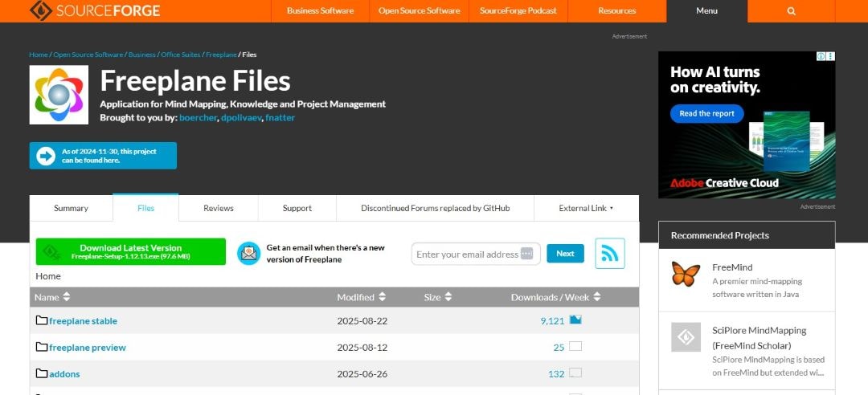Click the folder icon for addons
Image resolution: width=868 pixels, height=395 pixels.
pyautogui.click(x=42, y=373)
